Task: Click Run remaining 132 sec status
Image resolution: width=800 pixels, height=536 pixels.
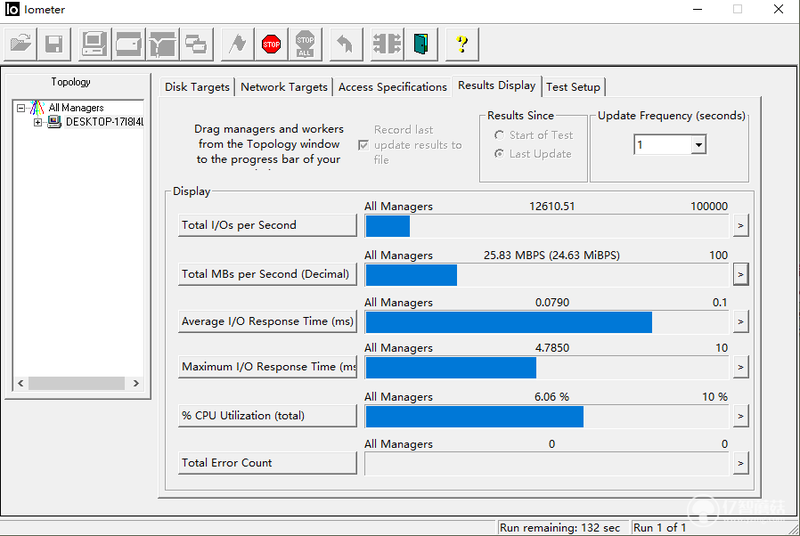Action: 562,528
